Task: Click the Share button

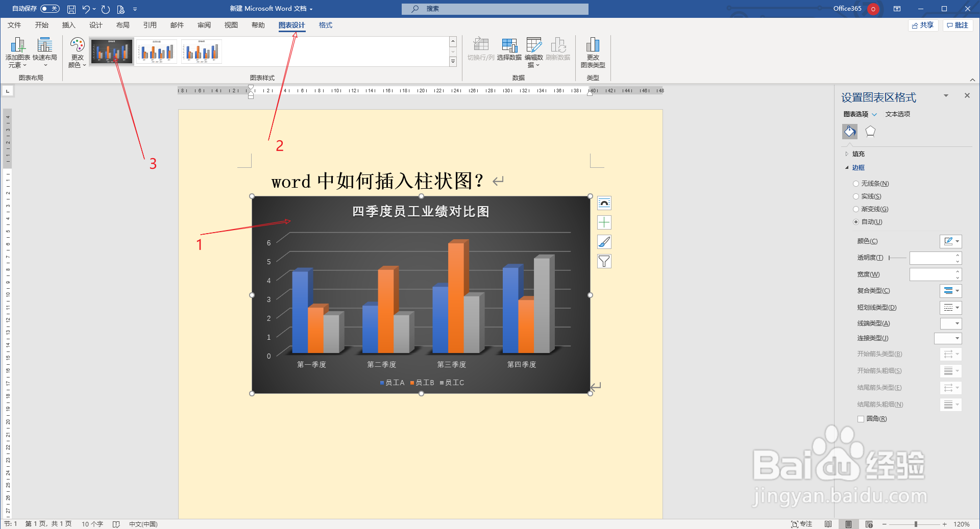Action: 923,25
